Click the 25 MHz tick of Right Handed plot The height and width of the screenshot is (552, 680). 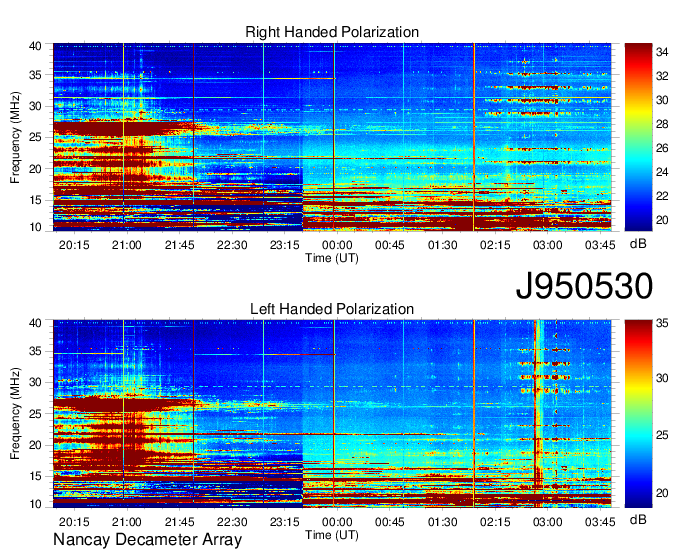pyautogui.click(x=35, y=137)
